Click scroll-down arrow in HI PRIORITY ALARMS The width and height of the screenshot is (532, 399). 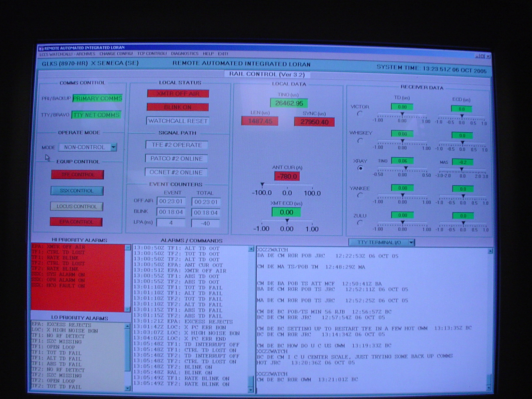[128, 309]
